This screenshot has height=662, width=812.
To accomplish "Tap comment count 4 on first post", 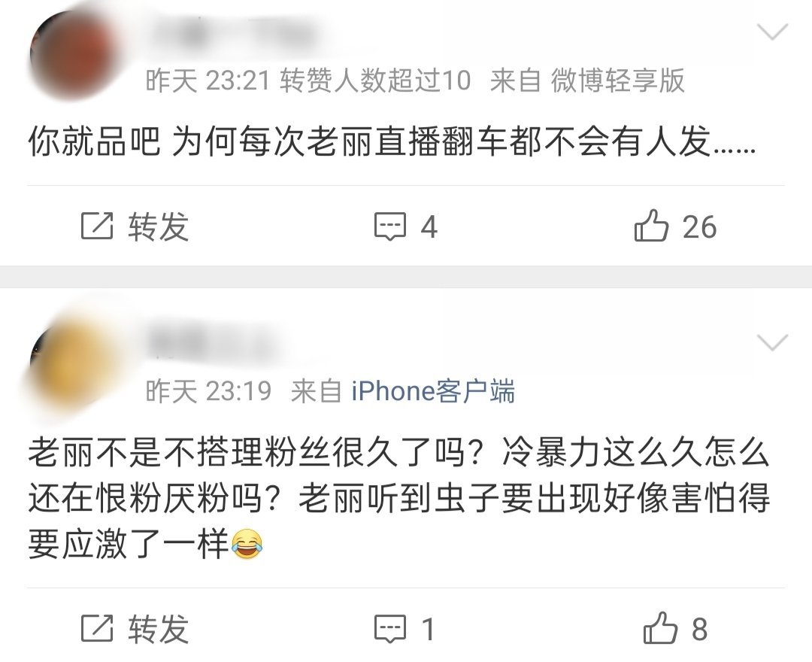I will click(429, 227).
